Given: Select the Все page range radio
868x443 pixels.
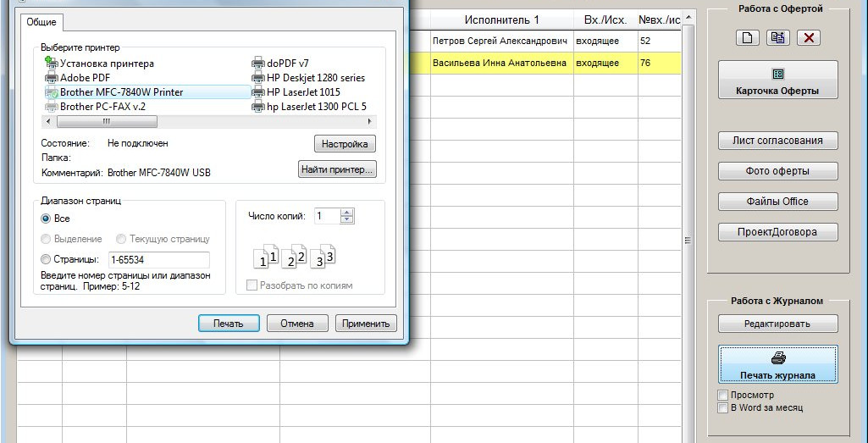Looking at the screenshot, I should [46, 219].
